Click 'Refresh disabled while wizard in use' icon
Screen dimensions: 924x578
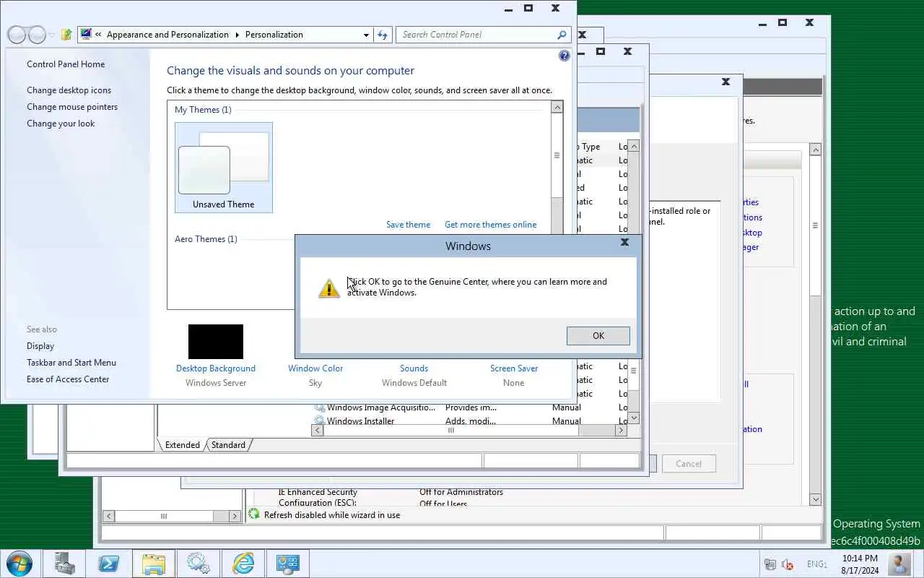pyautogui.click(x=253, y=514)
